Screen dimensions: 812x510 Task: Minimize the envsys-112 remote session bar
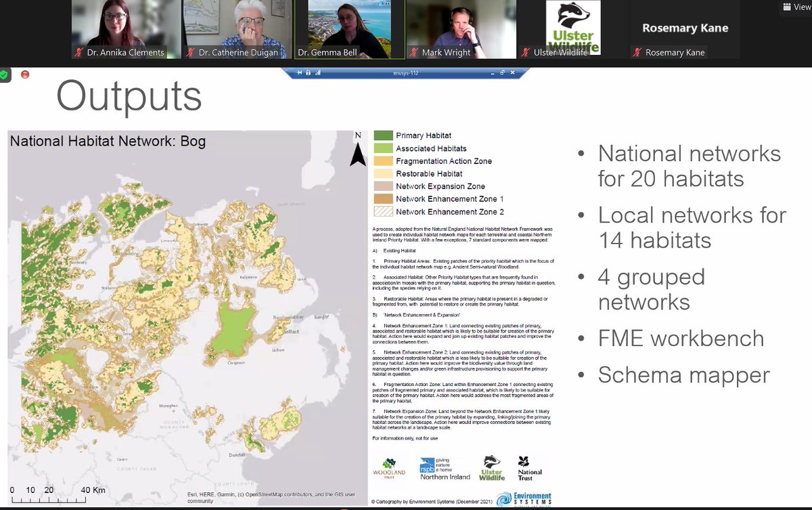click(x=492, y=73)
